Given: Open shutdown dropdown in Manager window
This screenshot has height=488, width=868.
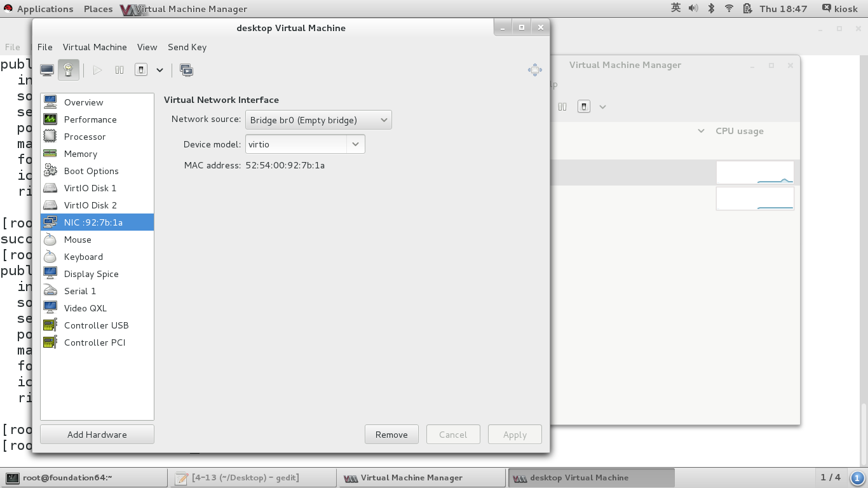Looking at the screenshot, I should pos(602,107).
